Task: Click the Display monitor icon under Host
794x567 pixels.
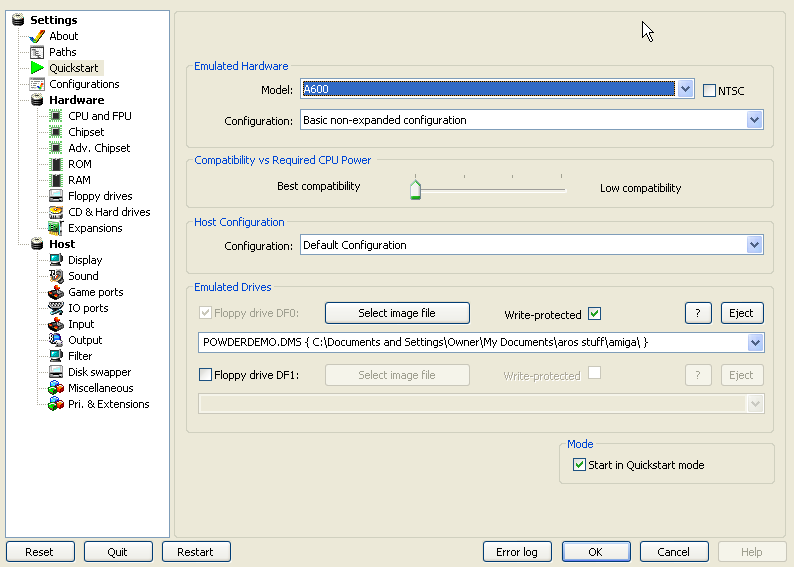Action: point(57,260)
